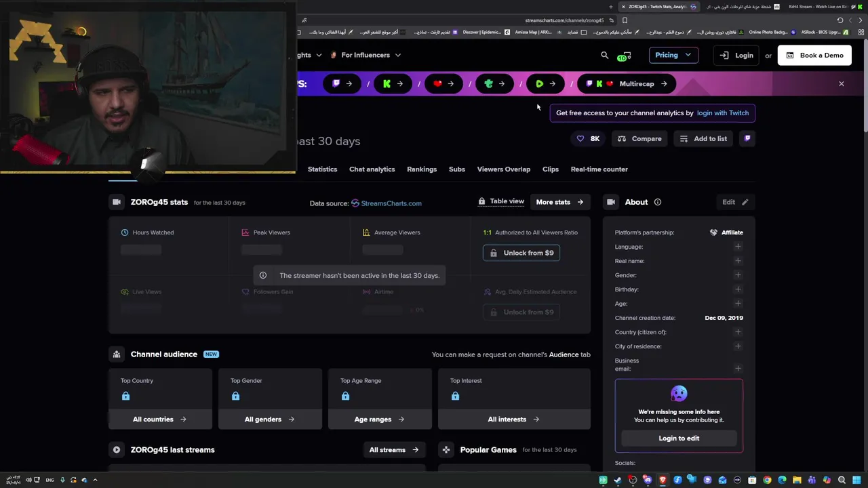Open the Twitch recap purple logo link
Screen dimensions: 868x488
click(342, 83)
